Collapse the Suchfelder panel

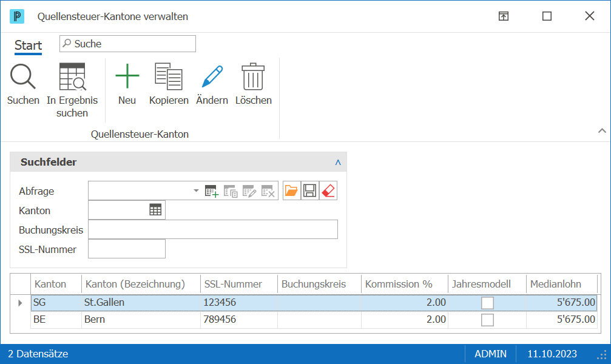(x=338, y=162)
